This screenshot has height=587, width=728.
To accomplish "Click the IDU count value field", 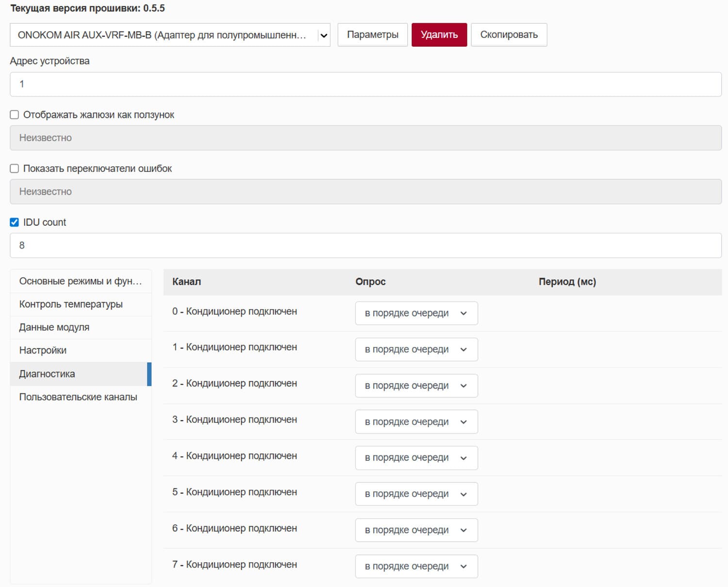I will coord(365,246).
